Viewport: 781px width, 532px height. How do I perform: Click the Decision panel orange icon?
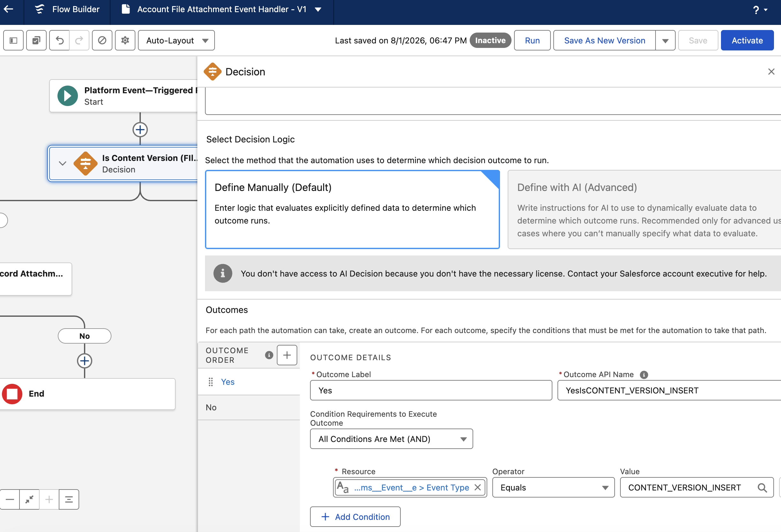[212, 72]
